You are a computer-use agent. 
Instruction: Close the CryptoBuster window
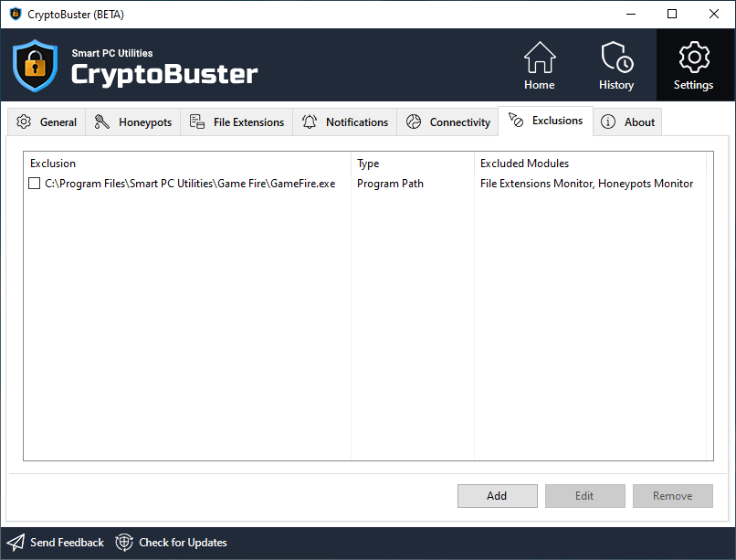click(x=714, y=14)
